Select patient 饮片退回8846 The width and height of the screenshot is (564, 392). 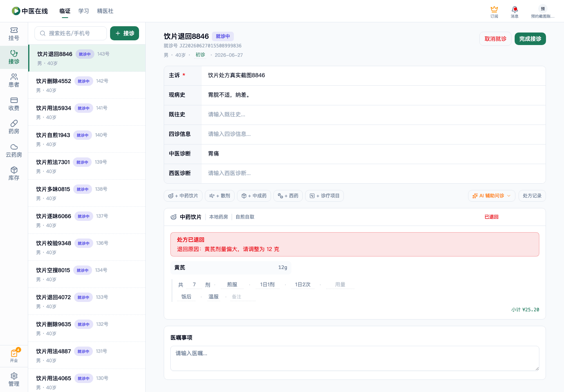pyautogui.click(x=87, y=58)
